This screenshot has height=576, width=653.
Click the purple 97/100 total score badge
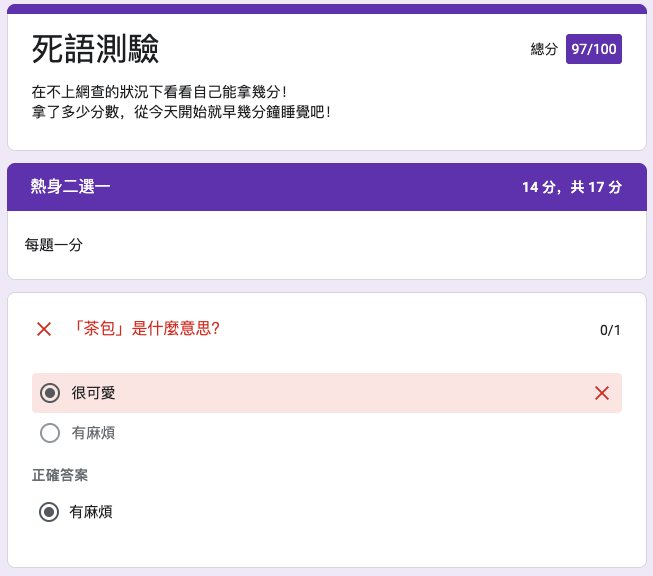tap(593, 49)
